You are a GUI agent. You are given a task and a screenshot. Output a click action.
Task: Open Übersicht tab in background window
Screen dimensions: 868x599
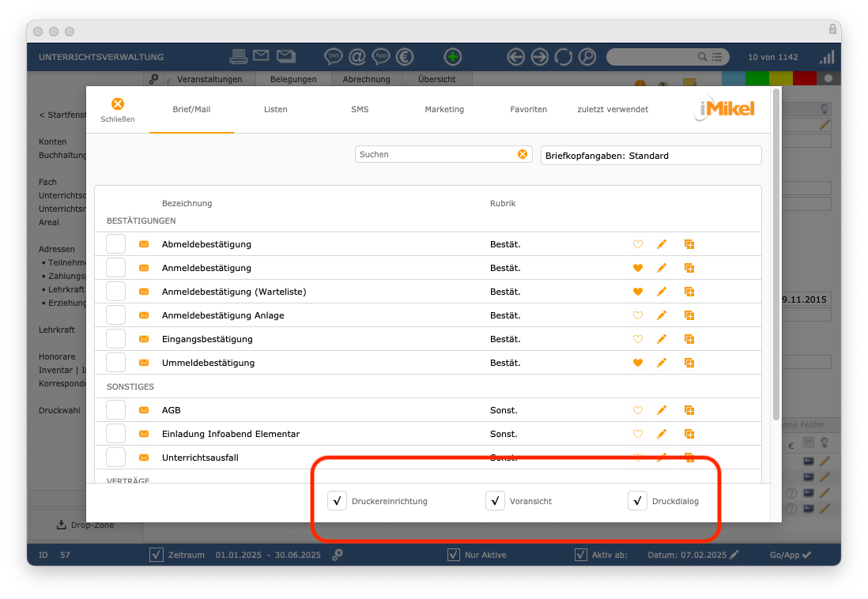437,79
